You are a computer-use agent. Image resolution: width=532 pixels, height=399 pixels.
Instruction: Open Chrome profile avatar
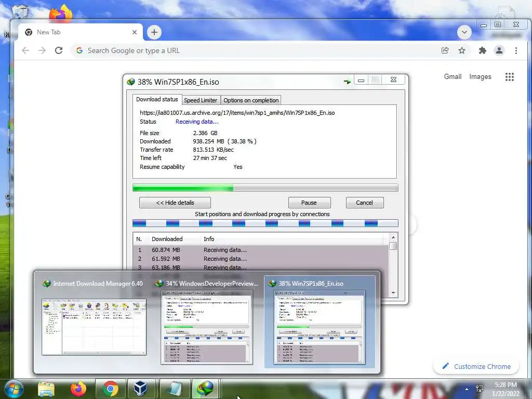click(499, 50)
